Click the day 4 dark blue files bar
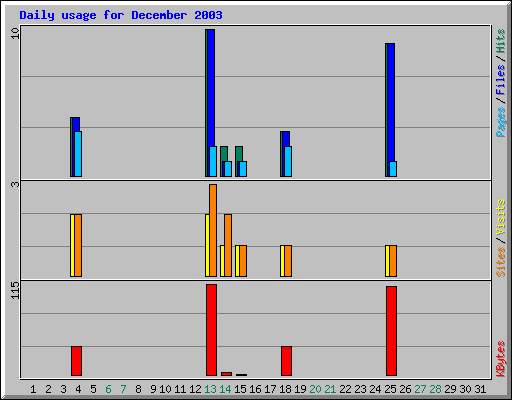The image size is (512, 400). pos(76,124)
